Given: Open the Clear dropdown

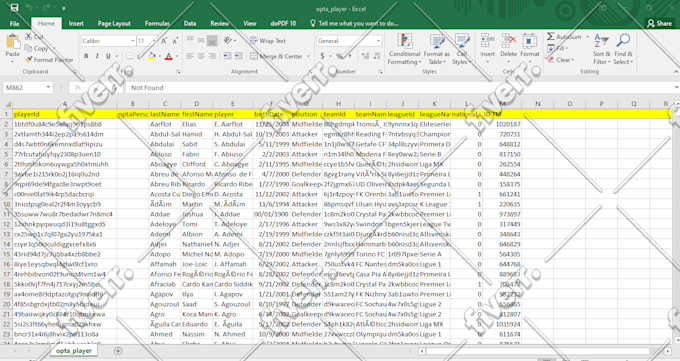Looking at the screenshot, I should click(x=560, y=60).
